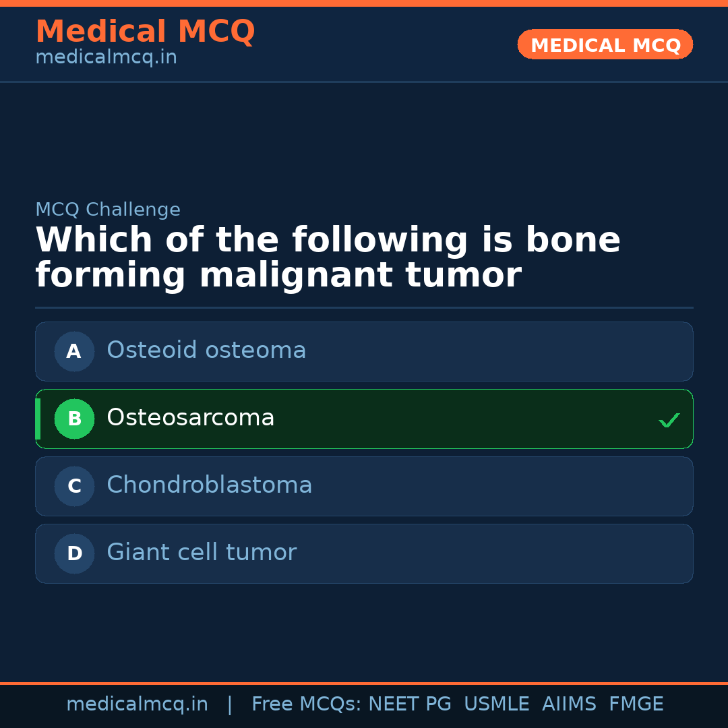728x728 pixels.
Task: Select the highlighted Osteosarcoma answer
Action: click(364, 419)
